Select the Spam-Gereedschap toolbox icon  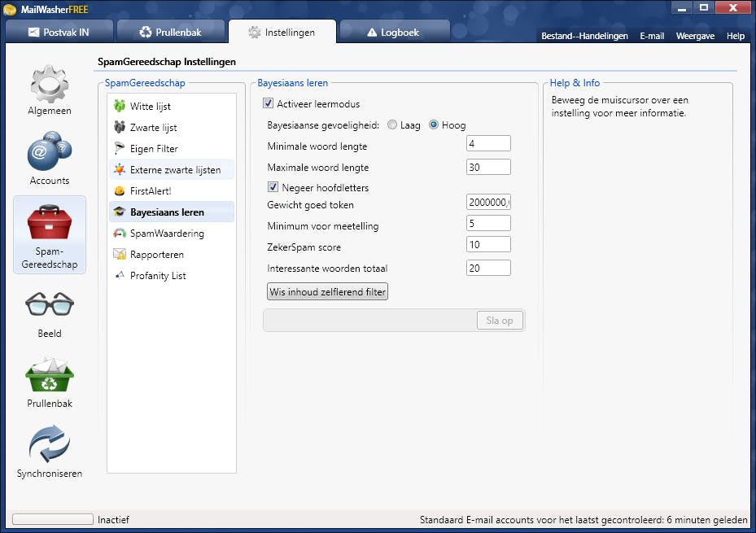coord(49,222)
